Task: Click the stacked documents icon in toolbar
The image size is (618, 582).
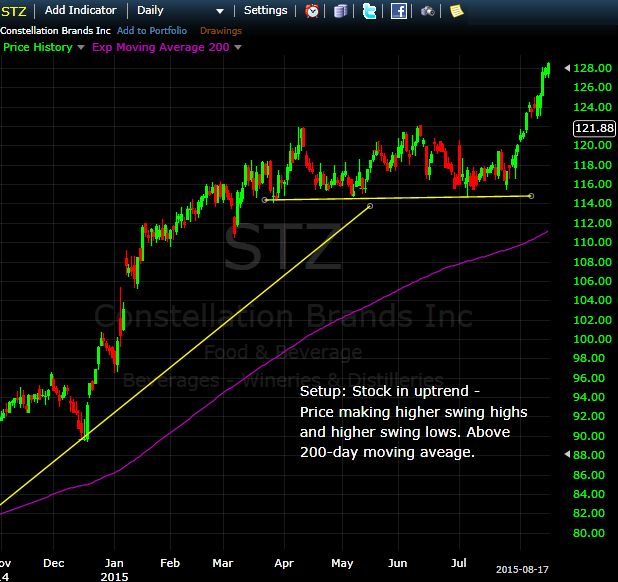Action: pos(342,11)
